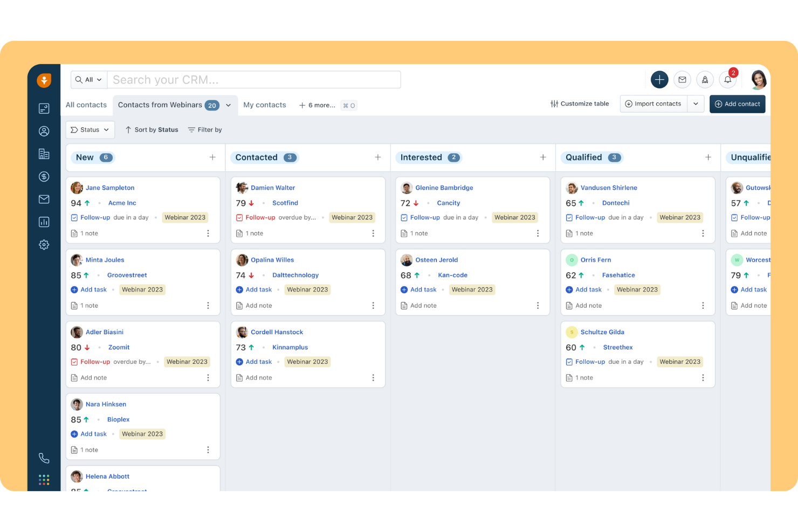Select the Companies sidebar icon
Viewport: 798px width, 532px height.
tap(44, 154)
